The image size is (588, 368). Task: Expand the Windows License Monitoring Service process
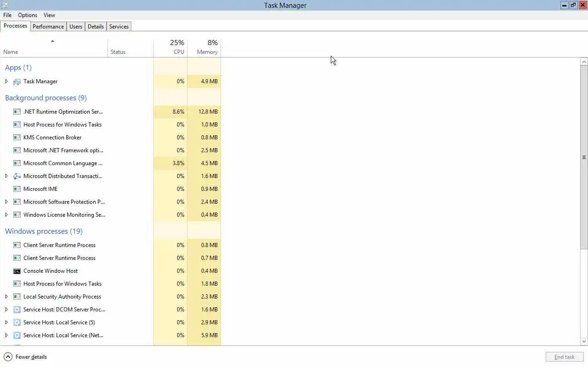(x=6, y=215)
